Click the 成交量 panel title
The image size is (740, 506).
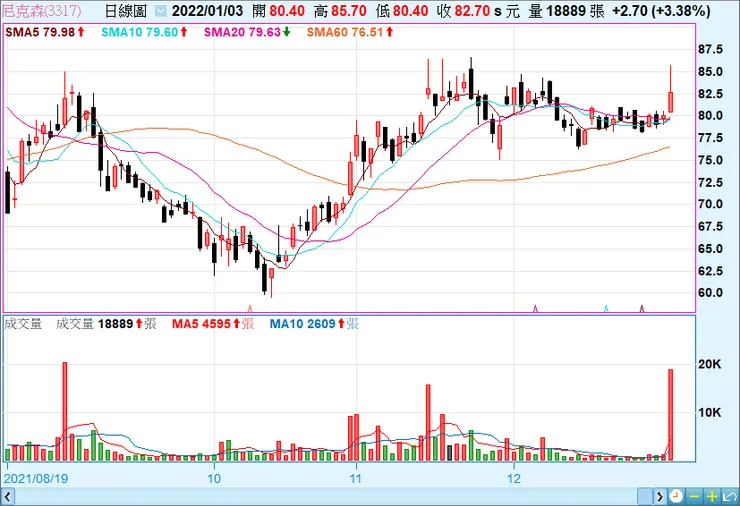coord(23,324)
